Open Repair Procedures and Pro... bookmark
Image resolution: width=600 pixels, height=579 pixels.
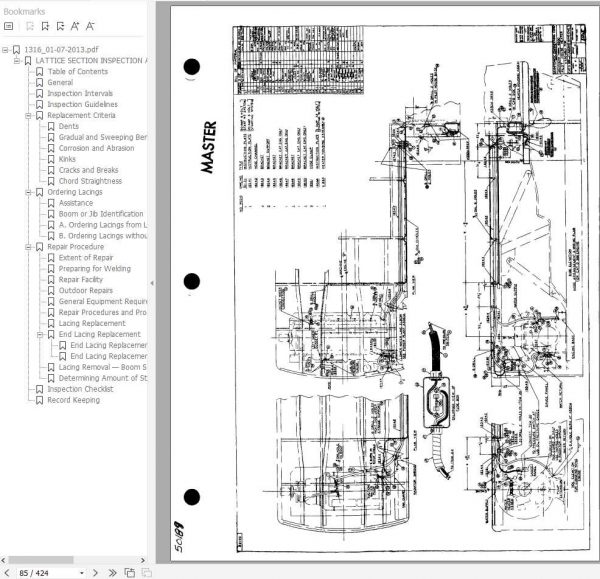tap(103, 313)
